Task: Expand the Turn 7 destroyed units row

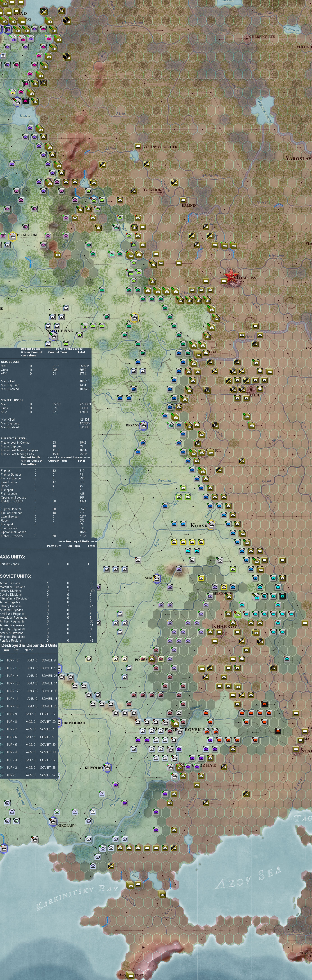Action: pyautogui.click(x=2, y=729)
